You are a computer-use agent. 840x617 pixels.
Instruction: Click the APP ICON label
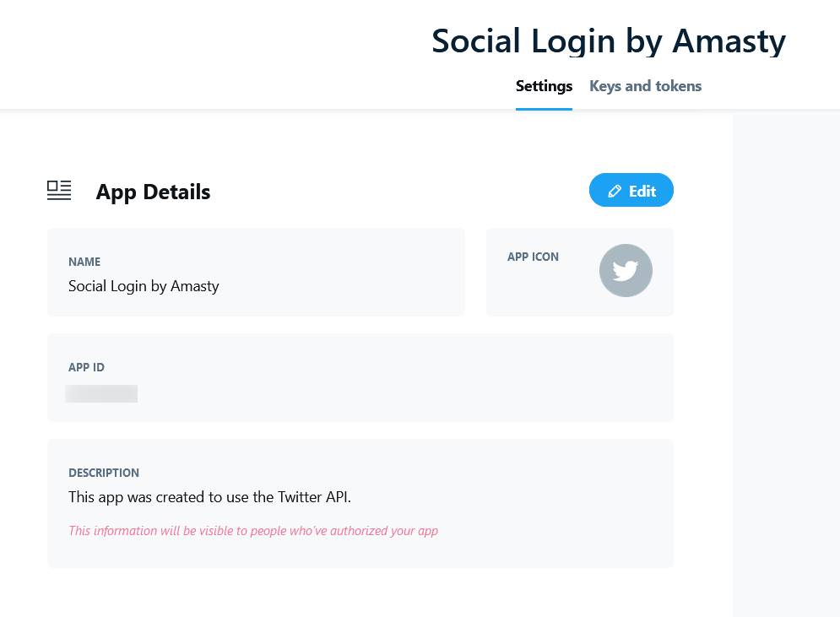(533, 257)
